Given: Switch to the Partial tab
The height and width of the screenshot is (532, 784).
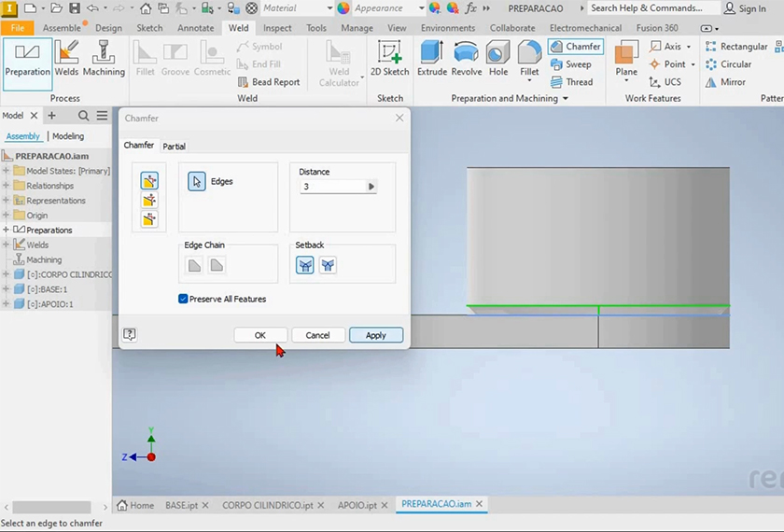Looking at the screenshot, I should click(174, 147).
